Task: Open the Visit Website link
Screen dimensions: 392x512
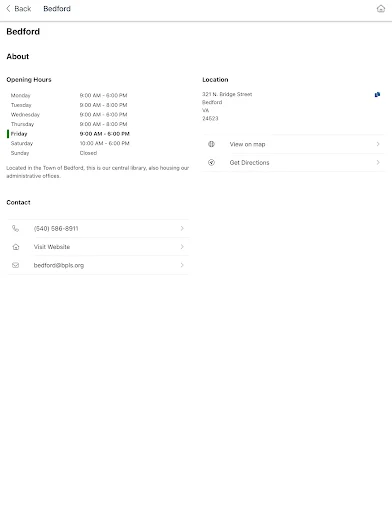Action: (98, 247)
